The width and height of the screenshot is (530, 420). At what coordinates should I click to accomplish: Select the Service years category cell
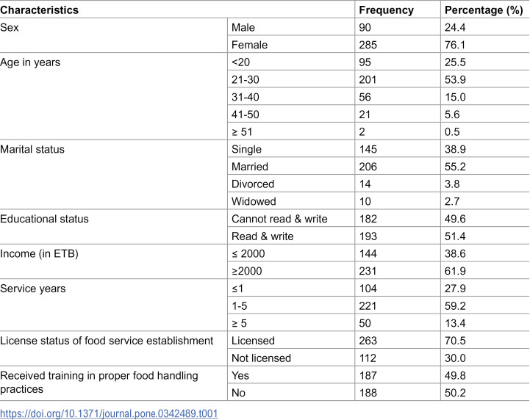coord(33,289)
